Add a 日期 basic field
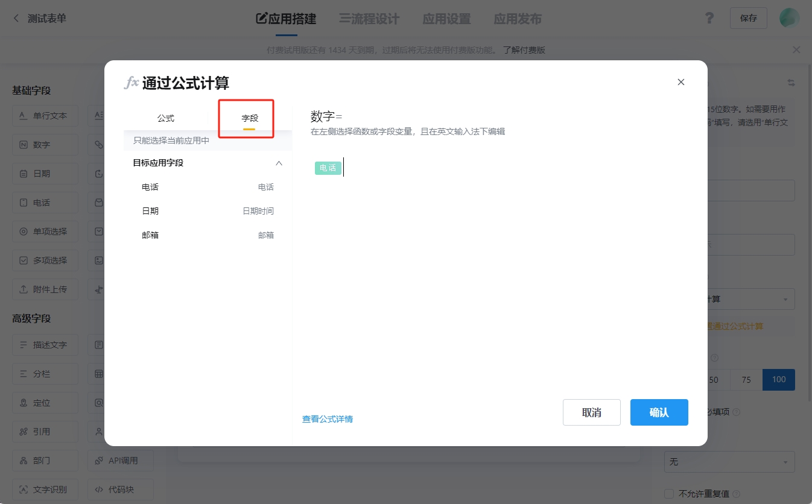The height and width of the screenshot is (504, 812). coord(45,173)
